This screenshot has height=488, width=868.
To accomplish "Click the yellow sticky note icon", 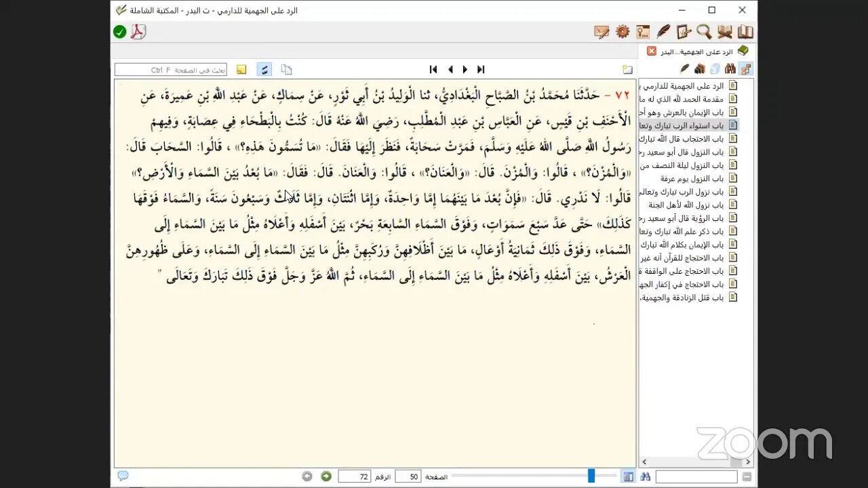I will pos(241,69).
